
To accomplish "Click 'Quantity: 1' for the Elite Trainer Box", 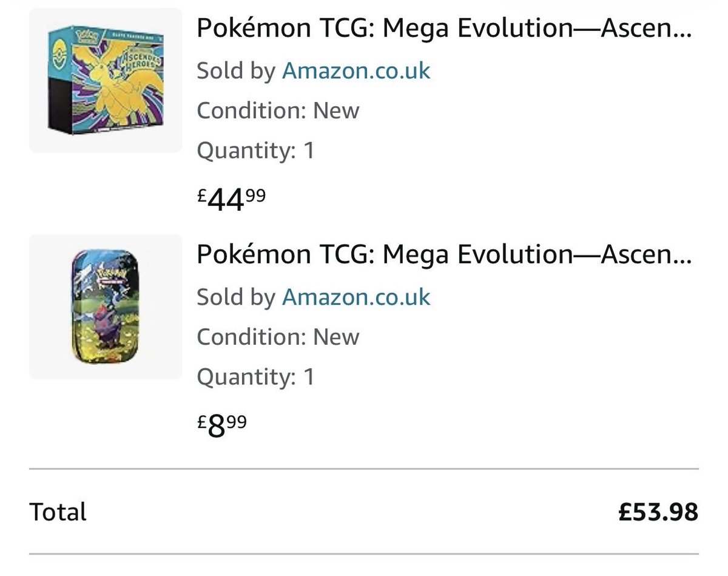I will coord(255,150).
